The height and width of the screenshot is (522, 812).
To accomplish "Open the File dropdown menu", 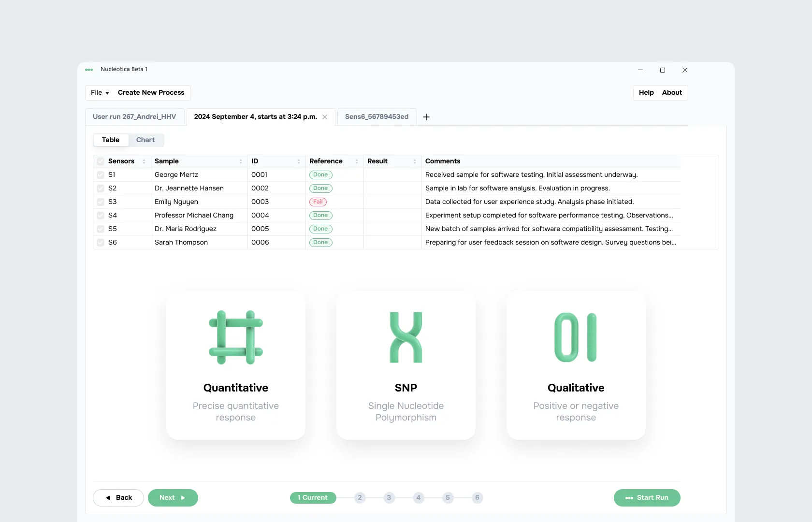I will (100, 93).
